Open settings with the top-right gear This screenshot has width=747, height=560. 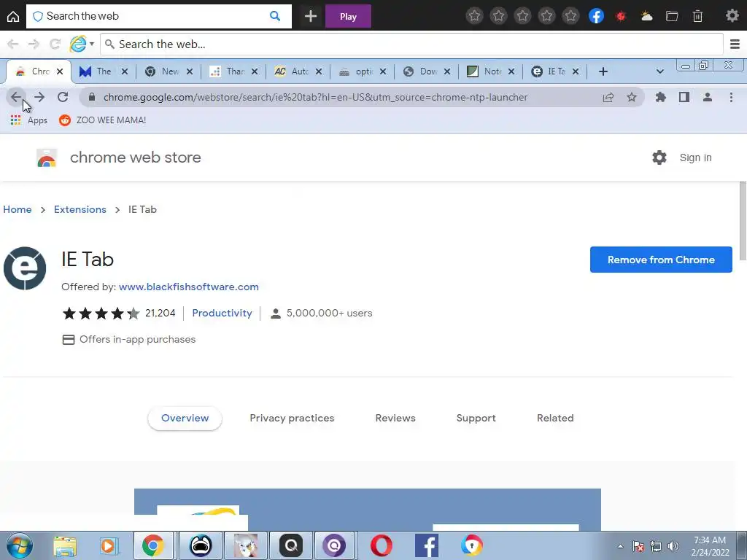point(732,16)
